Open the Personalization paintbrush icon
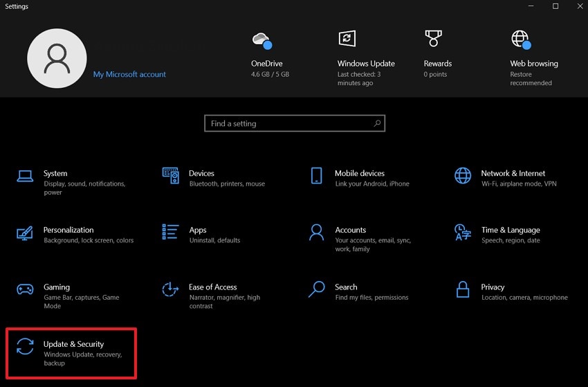 click(x=25, y=232)
